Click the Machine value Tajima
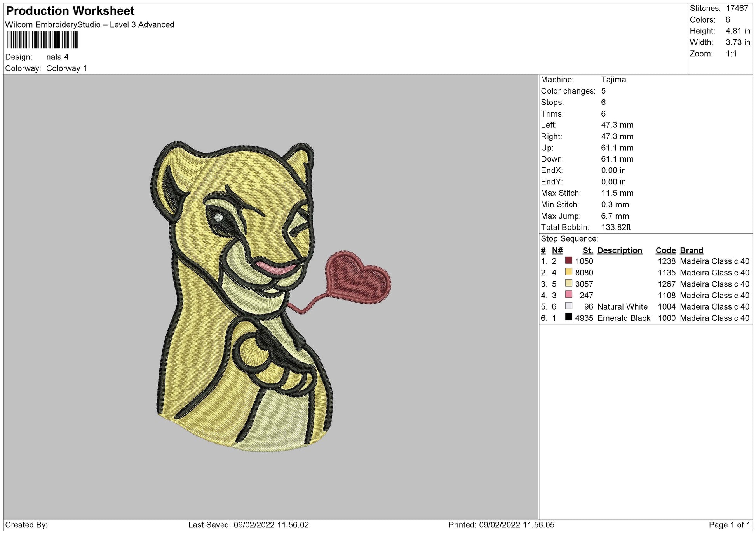756x534 pixels. pyautogui.click(x=613, y=80)
